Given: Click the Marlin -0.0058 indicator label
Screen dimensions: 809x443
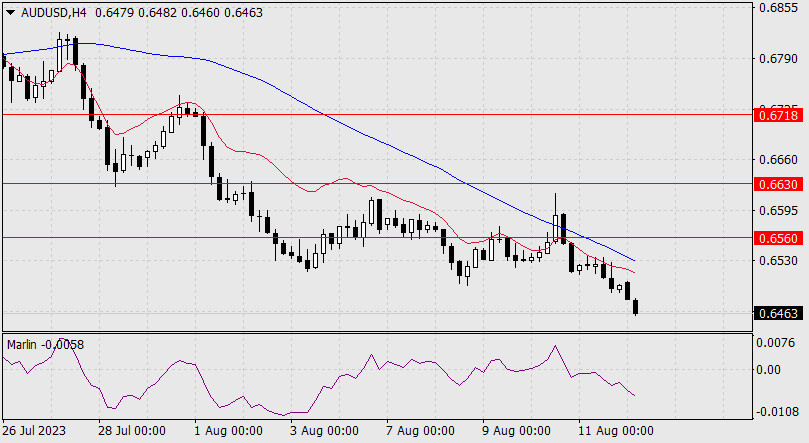Looking at the screenshot, I should pos(45,344).
